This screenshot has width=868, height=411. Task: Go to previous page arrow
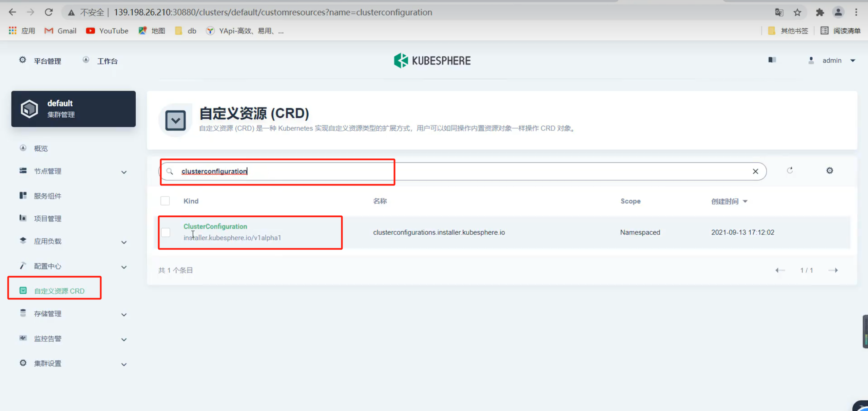(x=780, y=270)
